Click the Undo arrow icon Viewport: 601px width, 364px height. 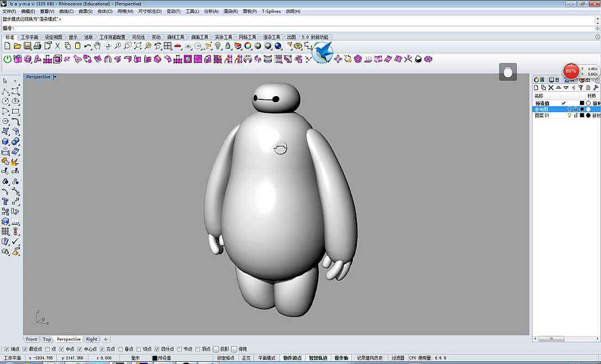[88, 46]
